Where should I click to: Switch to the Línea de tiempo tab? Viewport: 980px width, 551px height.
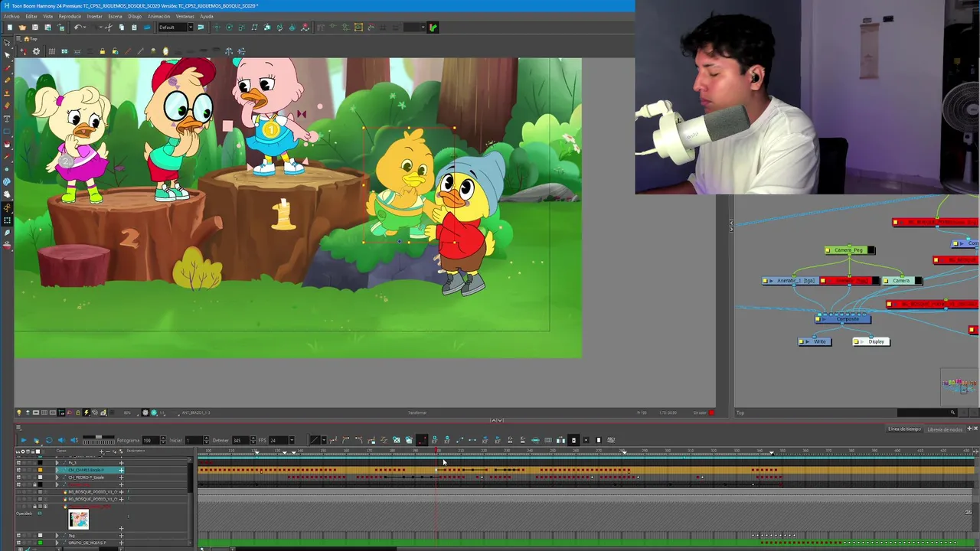(x=904, y=429)
